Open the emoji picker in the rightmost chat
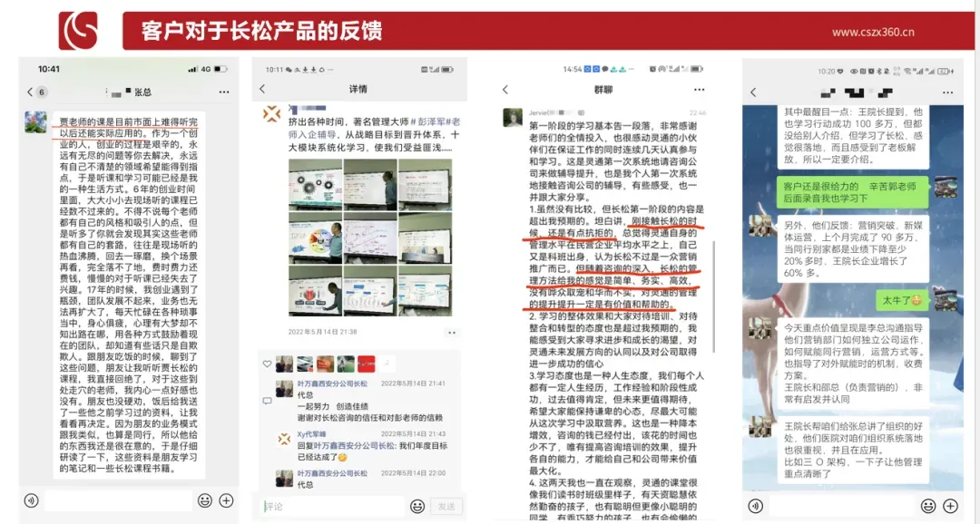This screenshot has height=524, width=980. pyautogui.click(x=928, y=505)
